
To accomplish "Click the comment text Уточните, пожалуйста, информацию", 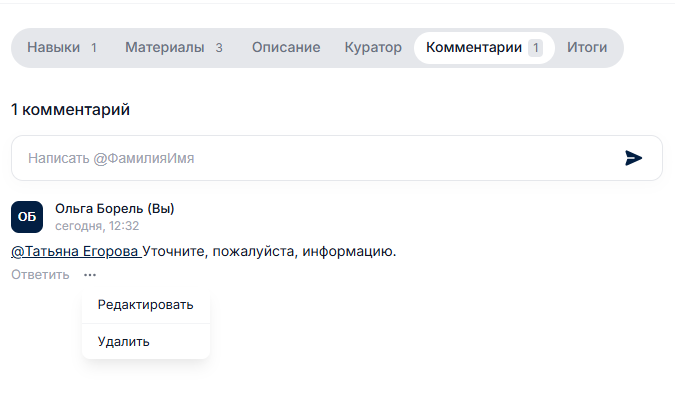I will [270, 251].
